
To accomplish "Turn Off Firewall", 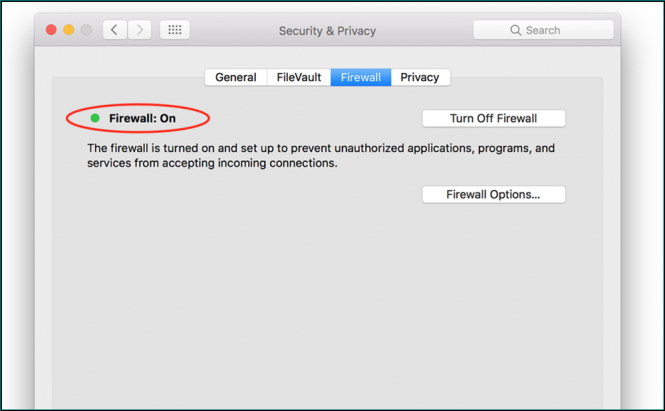I will 493,118.
